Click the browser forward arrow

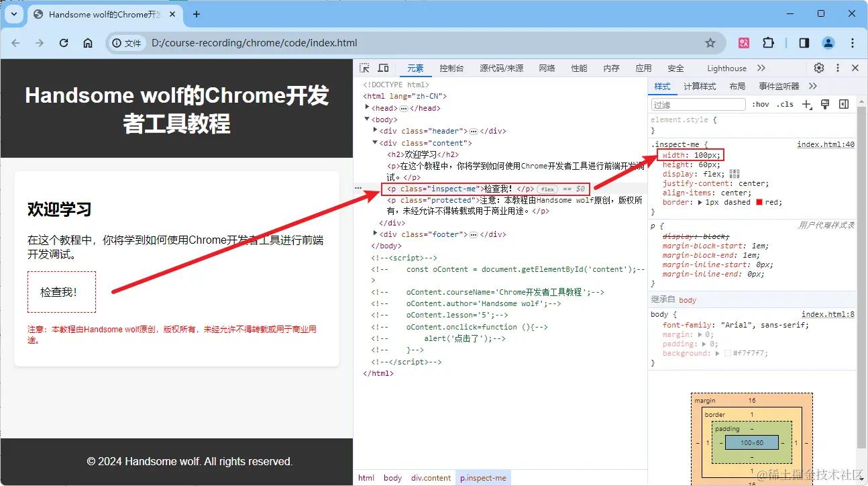coord(40,43)
